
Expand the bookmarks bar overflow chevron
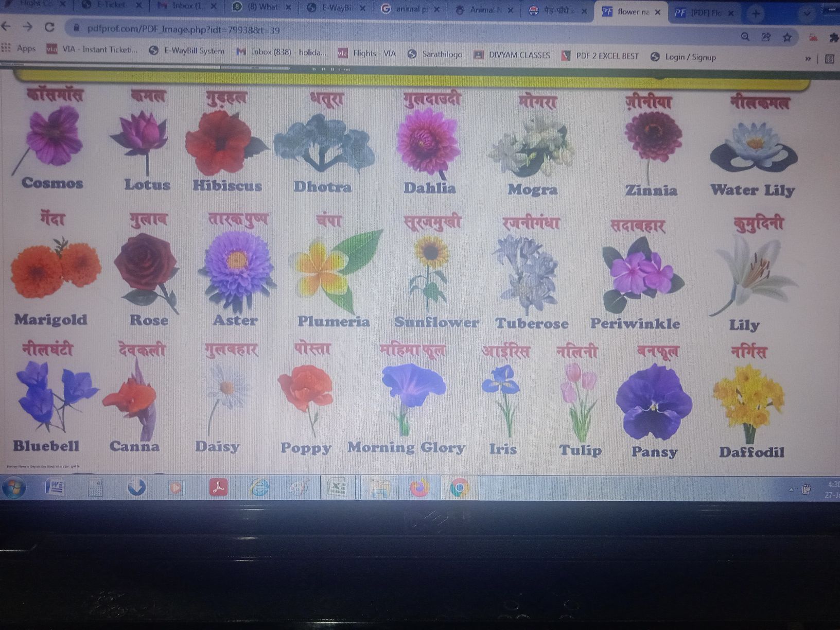pyautogui.click(x=807, y=58)
